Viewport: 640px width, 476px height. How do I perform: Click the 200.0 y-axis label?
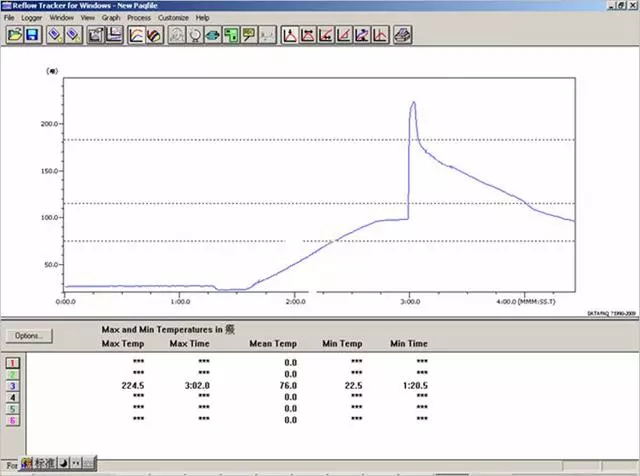pyautogui.click(x=50, y=124)
